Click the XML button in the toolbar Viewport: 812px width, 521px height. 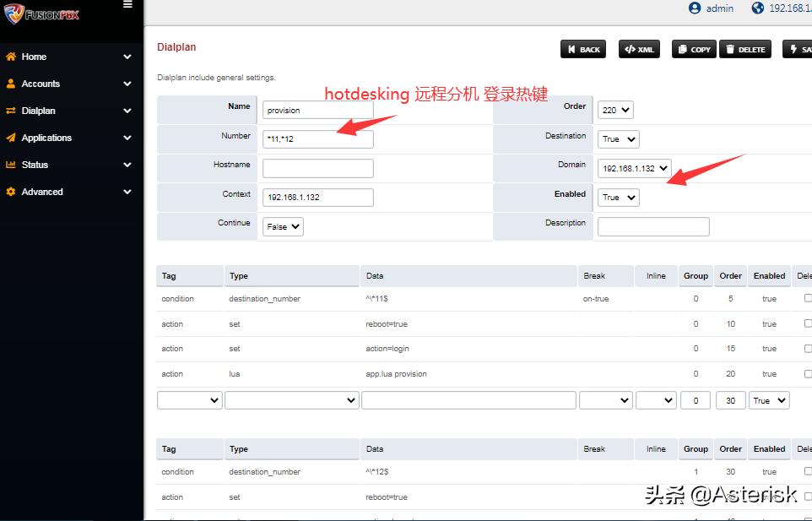[639, 49]
